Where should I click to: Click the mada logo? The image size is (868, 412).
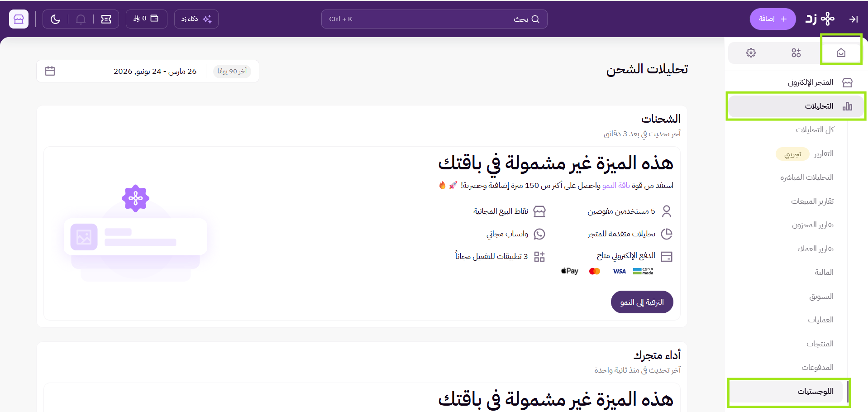643,271
